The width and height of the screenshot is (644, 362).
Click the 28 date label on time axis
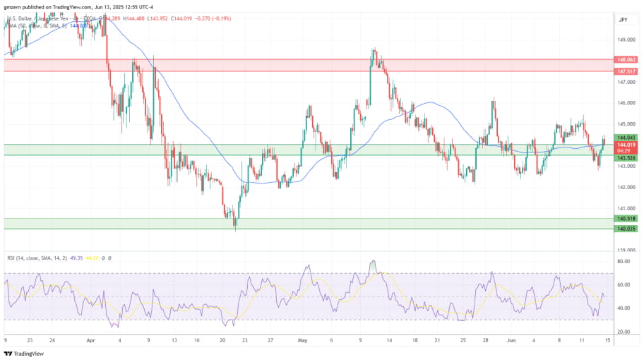[485, 340]
